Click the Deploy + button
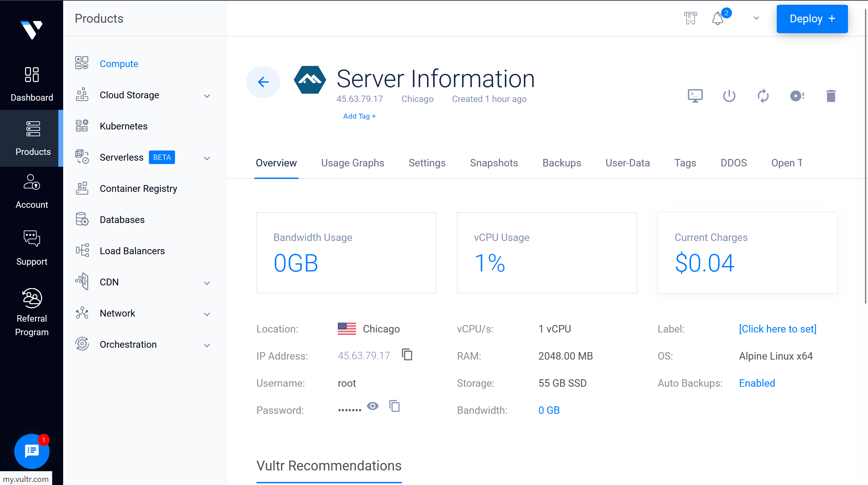The width and height of the screenshot is (868, 485). [812, 19]
